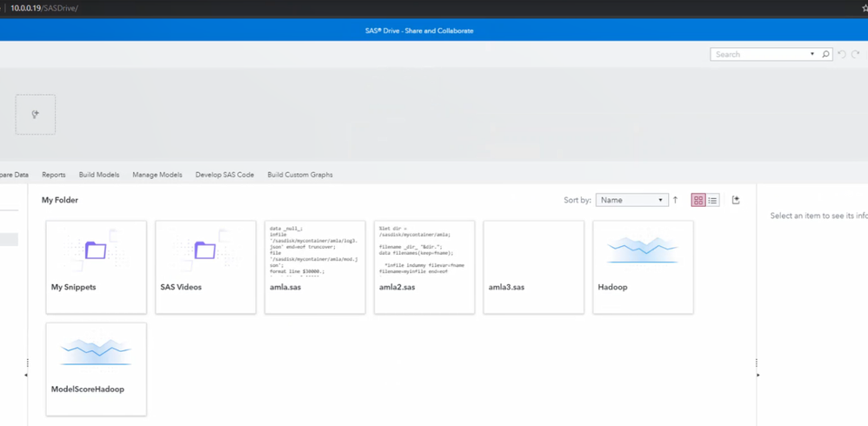Screen dimensions: 868x426
Task: Click the Undo arrow icon
Action: click(x=842, y=54)
